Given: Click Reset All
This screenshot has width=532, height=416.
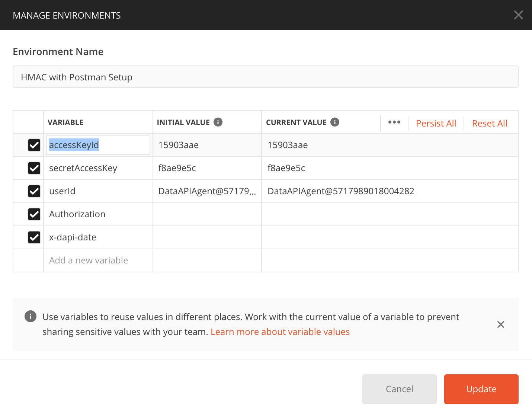Looking at the screenshot, I should 490,123.
